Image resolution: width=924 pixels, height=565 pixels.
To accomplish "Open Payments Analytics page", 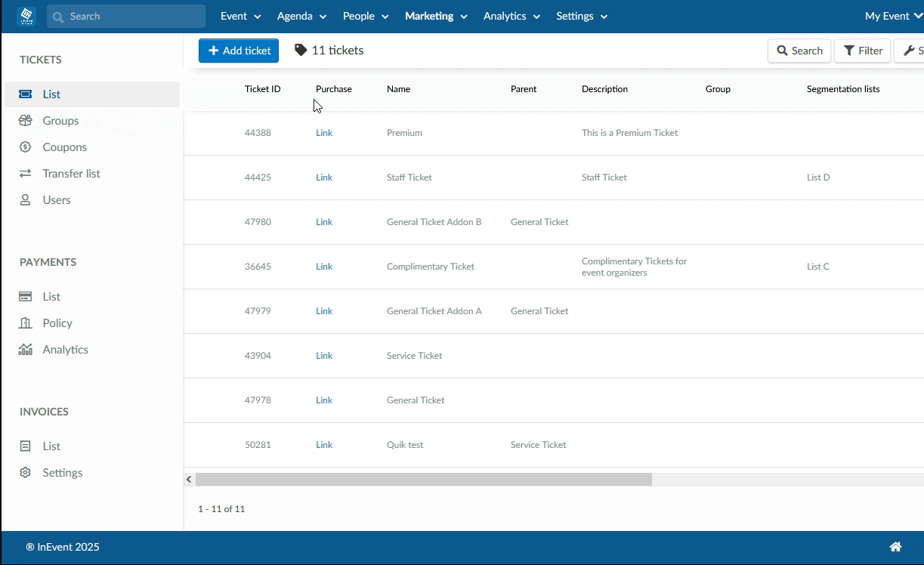I will pyautogui.click(x=65, y=350).
